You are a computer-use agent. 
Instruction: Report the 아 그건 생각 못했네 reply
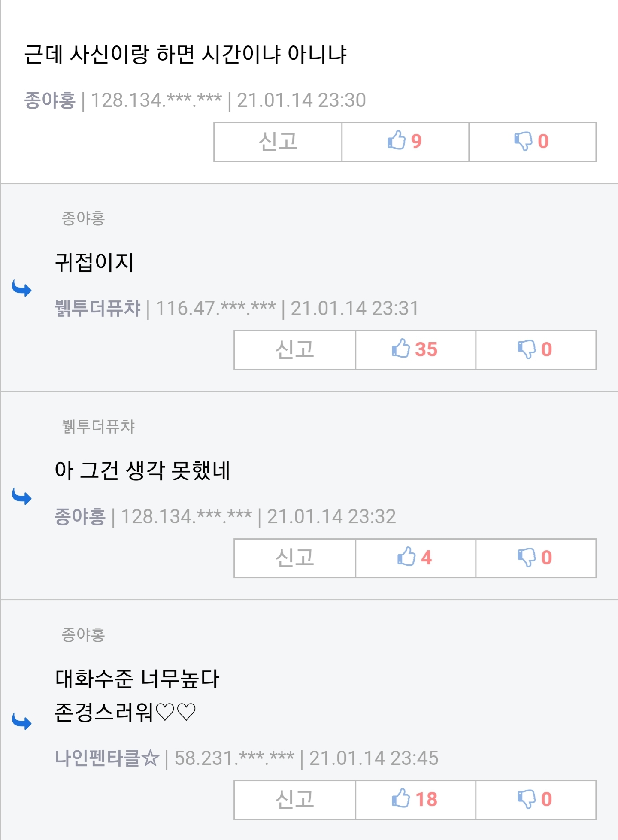(x=294, y=558)
